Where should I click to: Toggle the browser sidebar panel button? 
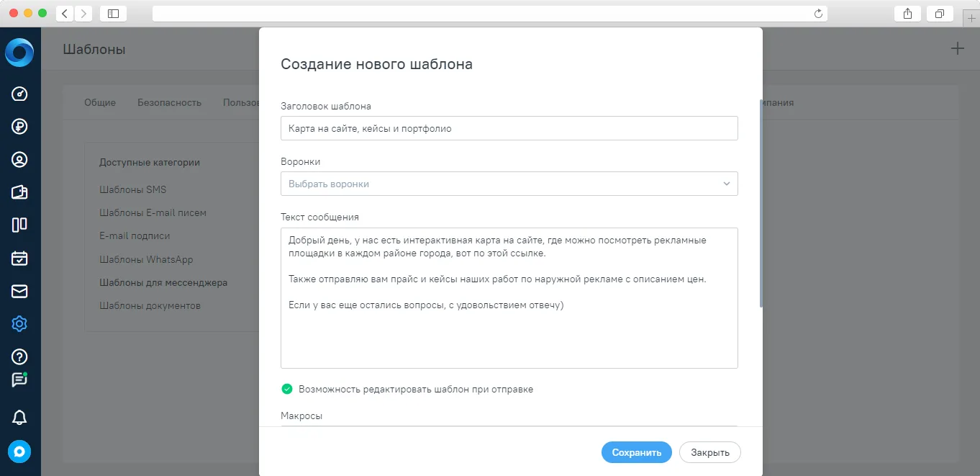coord(113,13)
